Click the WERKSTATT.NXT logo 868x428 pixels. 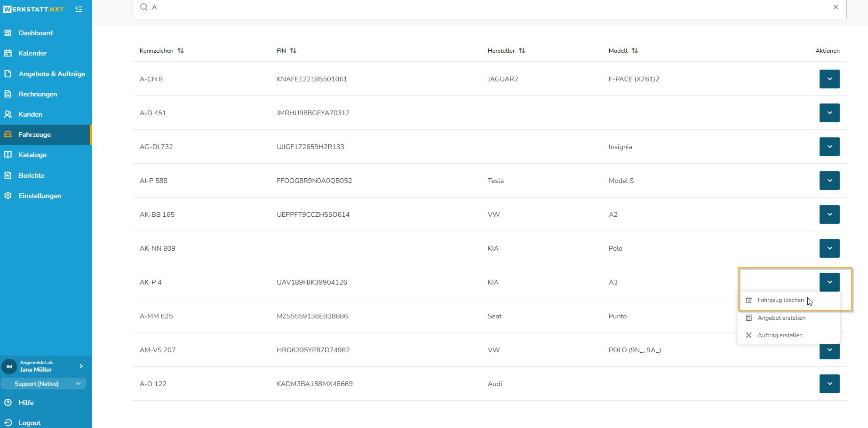click(x=33, y=9)
